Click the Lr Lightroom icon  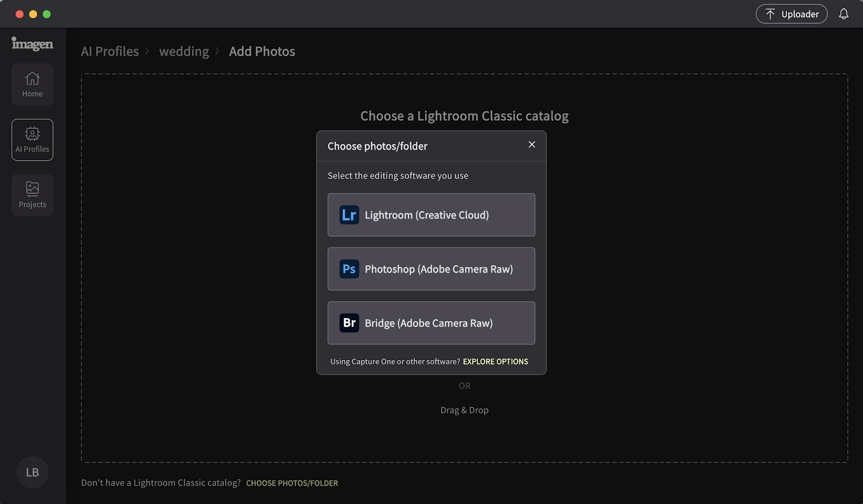349,215
